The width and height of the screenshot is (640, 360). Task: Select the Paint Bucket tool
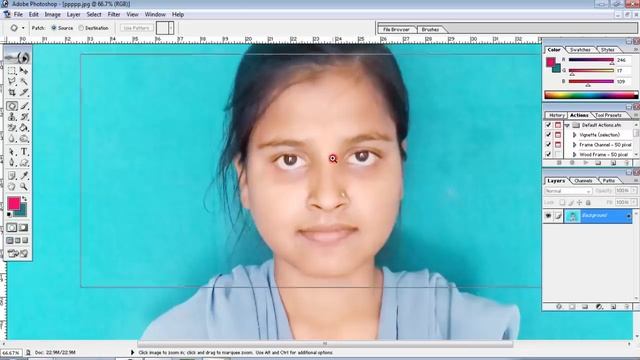(24, 128)
